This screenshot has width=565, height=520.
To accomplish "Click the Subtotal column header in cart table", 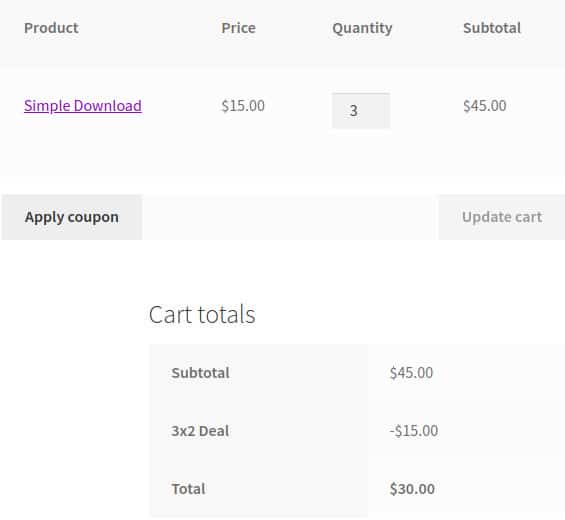I will (x=492, y=28).
